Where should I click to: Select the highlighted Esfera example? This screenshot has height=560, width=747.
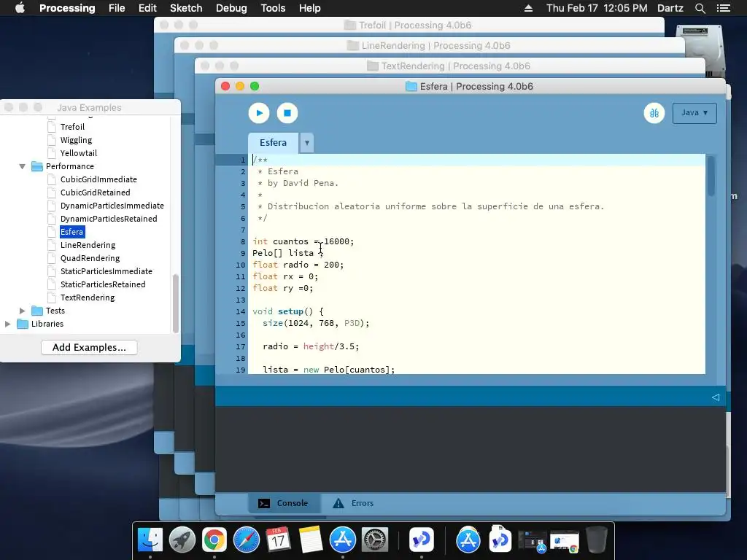[x=72, y=232]
